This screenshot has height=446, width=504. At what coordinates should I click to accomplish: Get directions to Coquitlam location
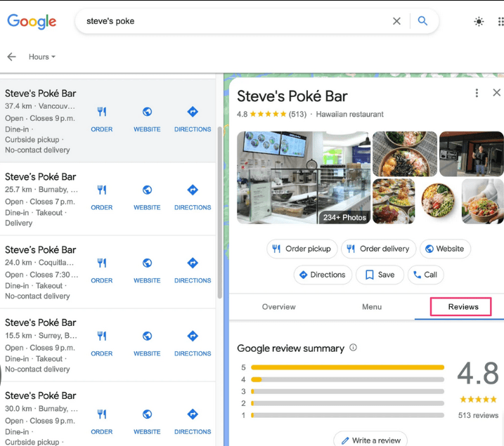pyautogui.click(x=193, y=270)
